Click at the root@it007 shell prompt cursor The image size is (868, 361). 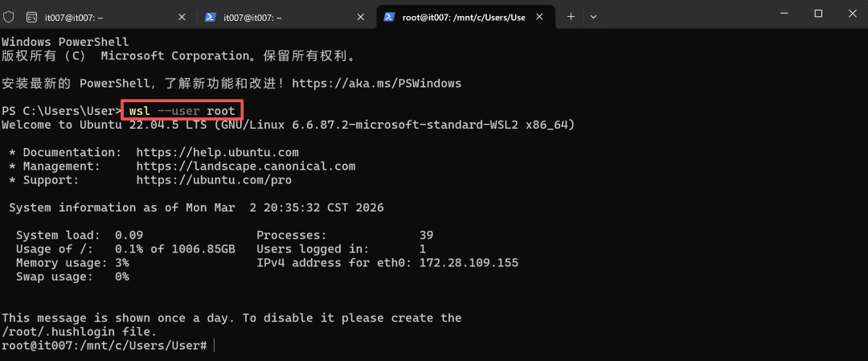click(214, 346)
